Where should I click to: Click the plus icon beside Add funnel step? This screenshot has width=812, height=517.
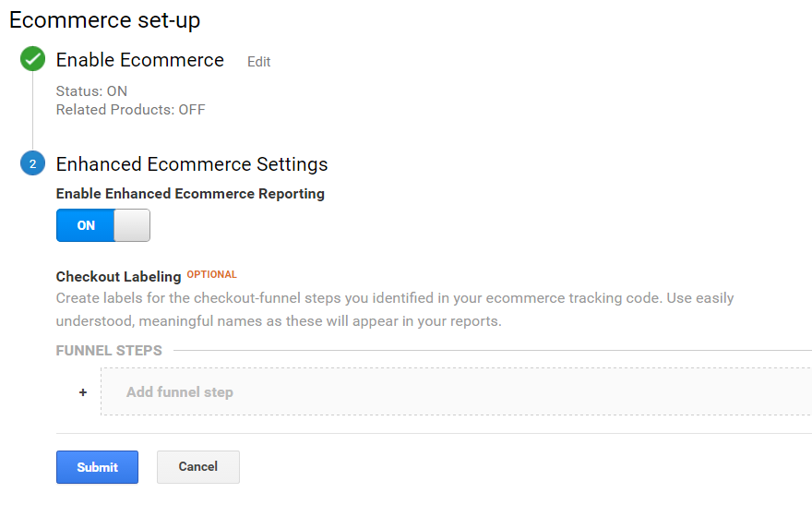(83, 392)
